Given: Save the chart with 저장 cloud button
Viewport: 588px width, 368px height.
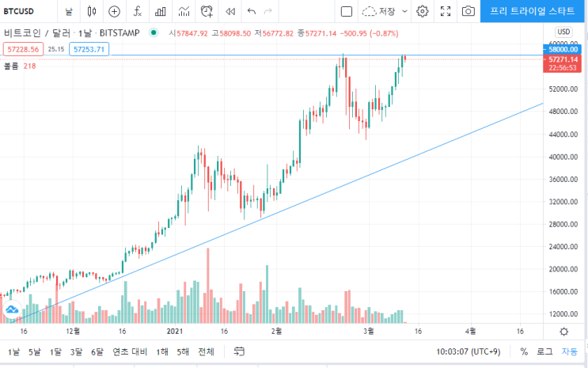Looking at the screenshot, I should (x=379, y=11).
